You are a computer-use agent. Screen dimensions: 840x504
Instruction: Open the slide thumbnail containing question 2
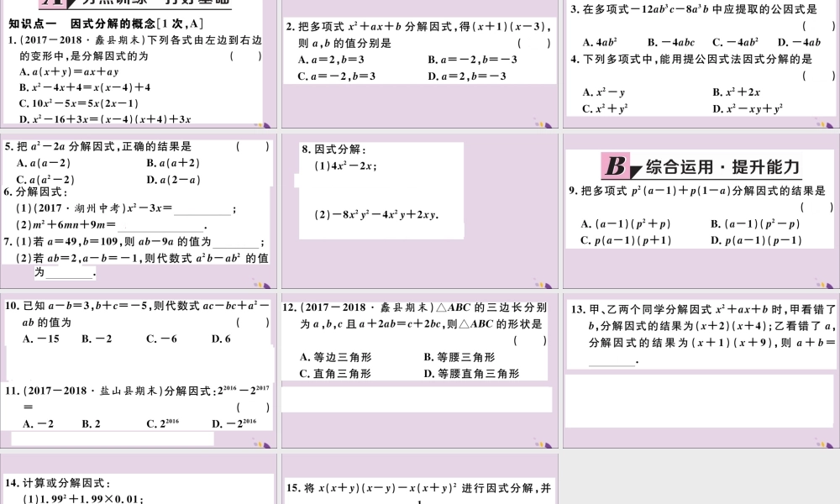pos(420,64)
